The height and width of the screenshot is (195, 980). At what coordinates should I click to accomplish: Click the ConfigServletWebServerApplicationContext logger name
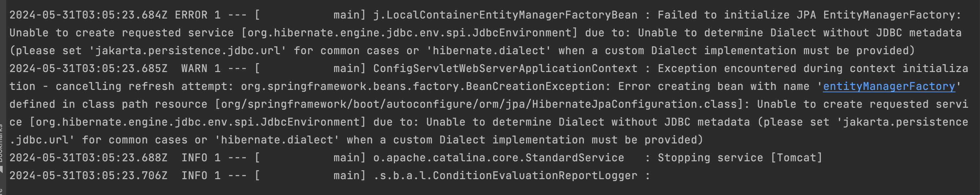coord(505,69)
